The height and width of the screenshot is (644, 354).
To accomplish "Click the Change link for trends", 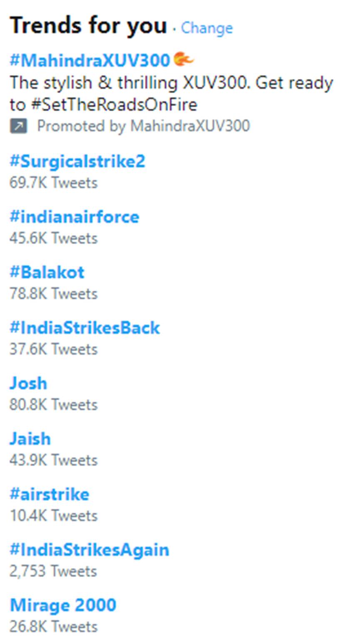I will [x=207, y=28].
